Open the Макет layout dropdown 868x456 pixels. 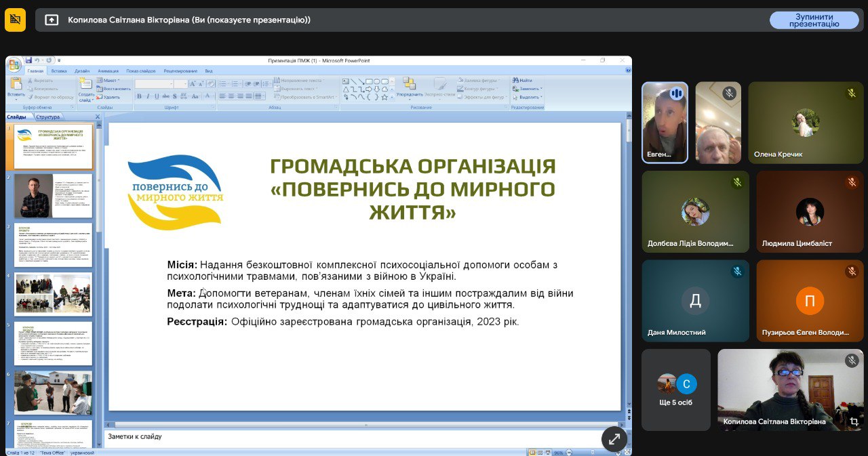(x=108, y=80)
